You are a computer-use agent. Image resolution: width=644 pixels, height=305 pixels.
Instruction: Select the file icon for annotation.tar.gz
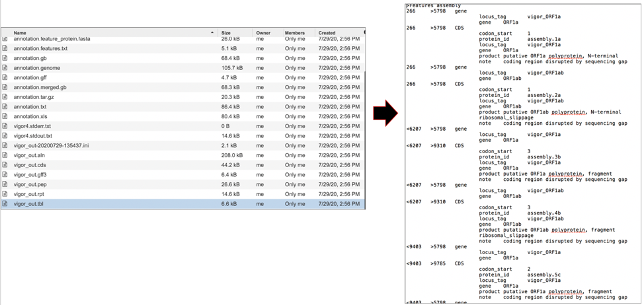5,97
